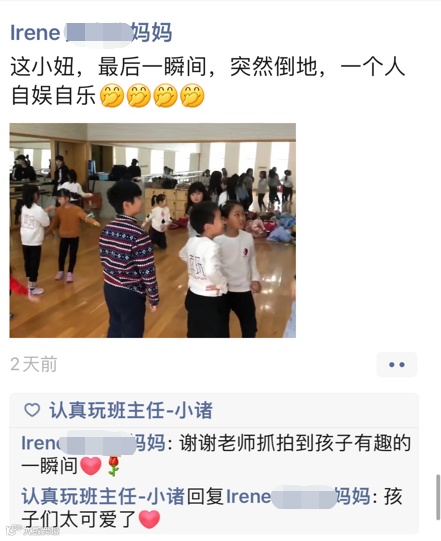Image resolution: width=441 pixels, height=541 pixels.
Task: Click Irene 妈妈 name in first comment
Action: (x=93, y=443)
